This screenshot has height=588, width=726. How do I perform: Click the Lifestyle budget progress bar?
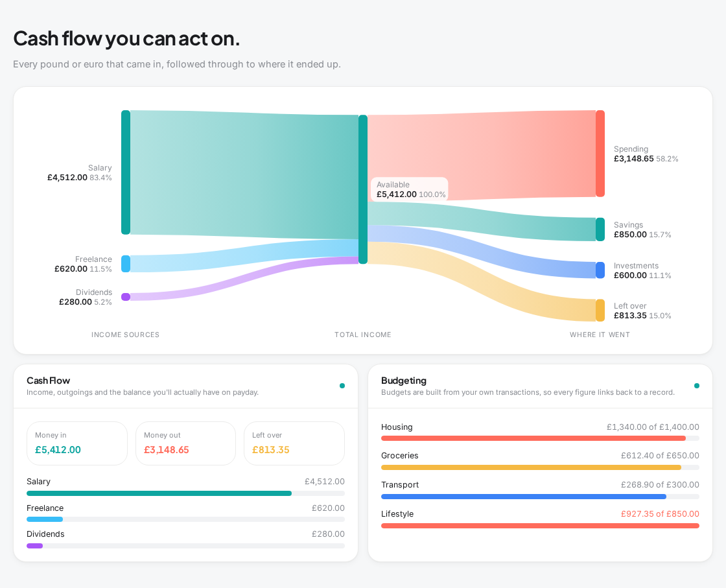coord(540,526)
